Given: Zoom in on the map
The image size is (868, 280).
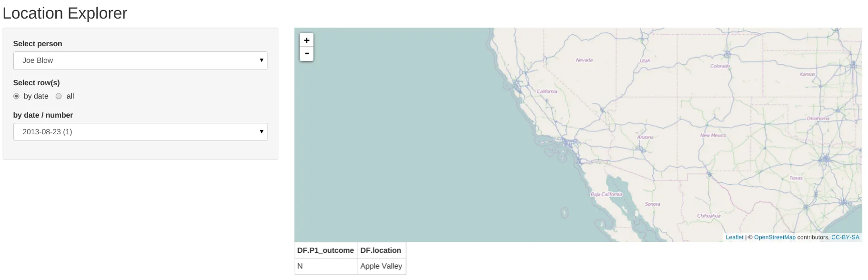Looking at the screenshot, I should click(307, 40).
